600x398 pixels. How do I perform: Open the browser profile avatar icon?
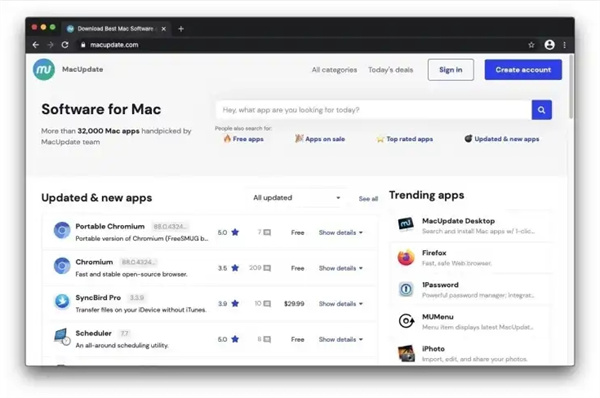point(549,45)
